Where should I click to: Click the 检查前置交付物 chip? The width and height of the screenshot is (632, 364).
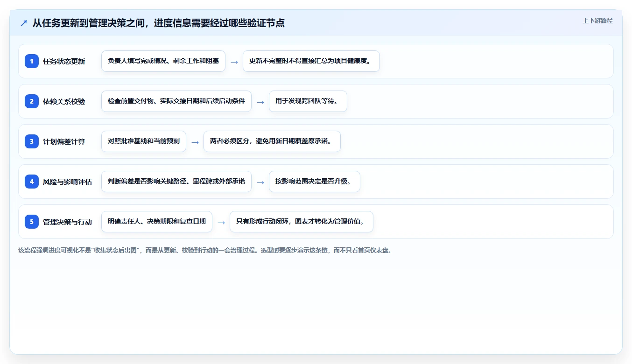[x=176, y=101]
